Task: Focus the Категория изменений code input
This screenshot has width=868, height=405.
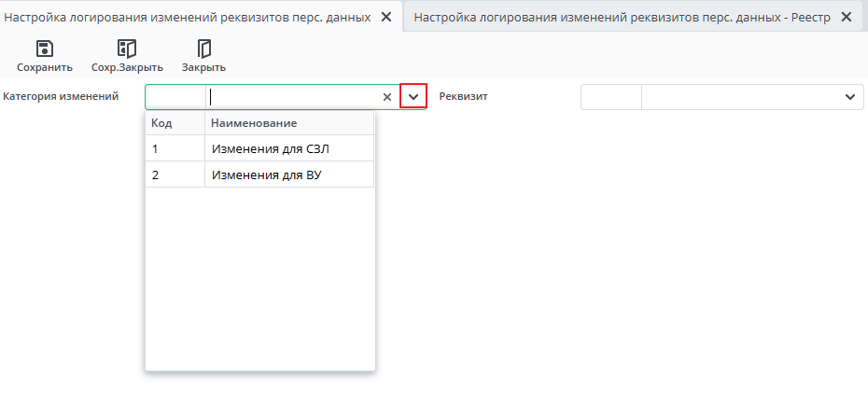Action: pyautogui.click(x=176, y=97)
